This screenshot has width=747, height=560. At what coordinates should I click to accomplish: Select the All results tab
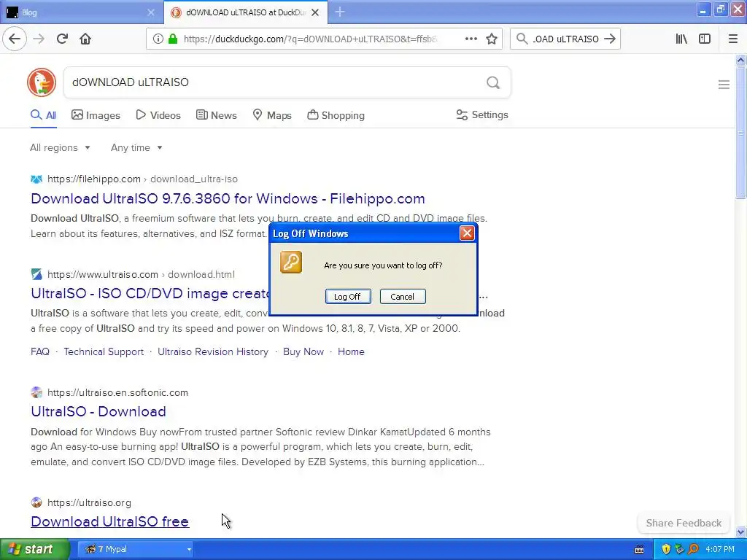[43, 115]
